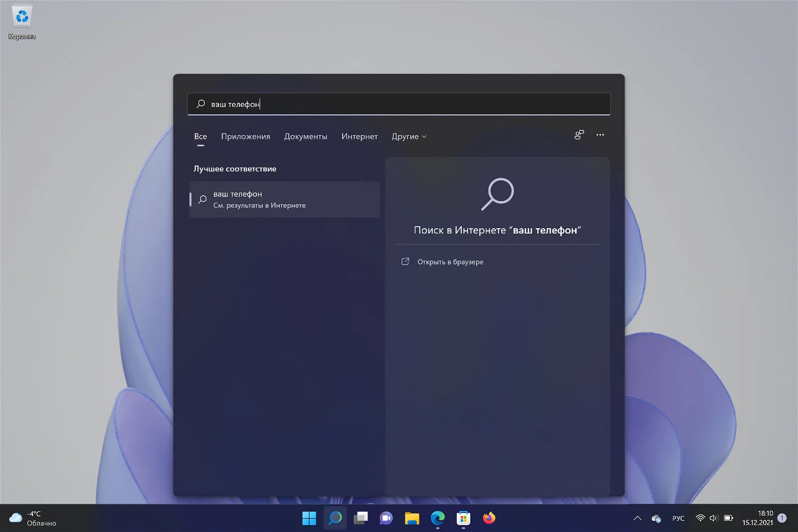Click Открыть в браузере link

click(x=450, y=262)
